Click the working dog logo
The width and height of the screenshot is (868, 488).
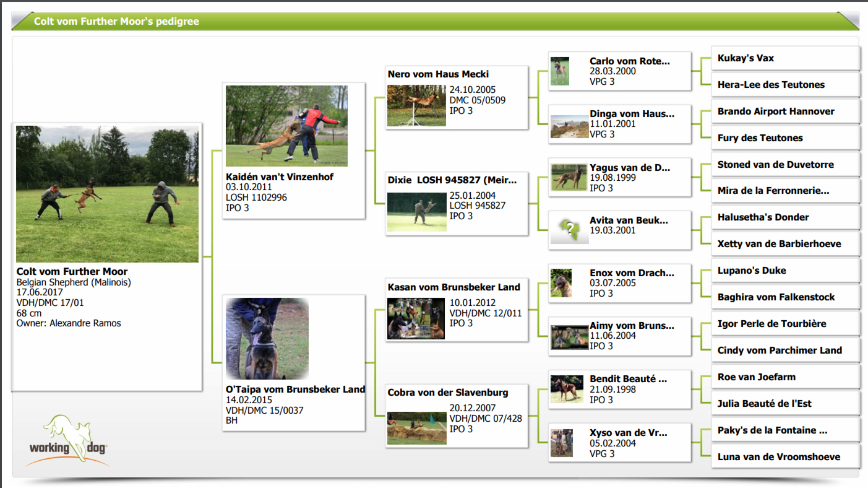pyautogui.click(x=68, y=440)
